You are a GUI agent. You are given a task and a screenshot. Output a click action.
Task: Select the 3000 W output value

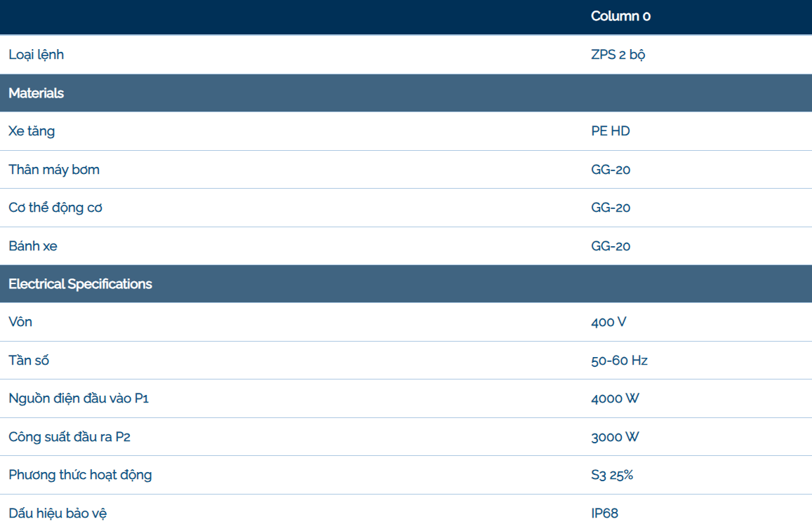[615, 437]
